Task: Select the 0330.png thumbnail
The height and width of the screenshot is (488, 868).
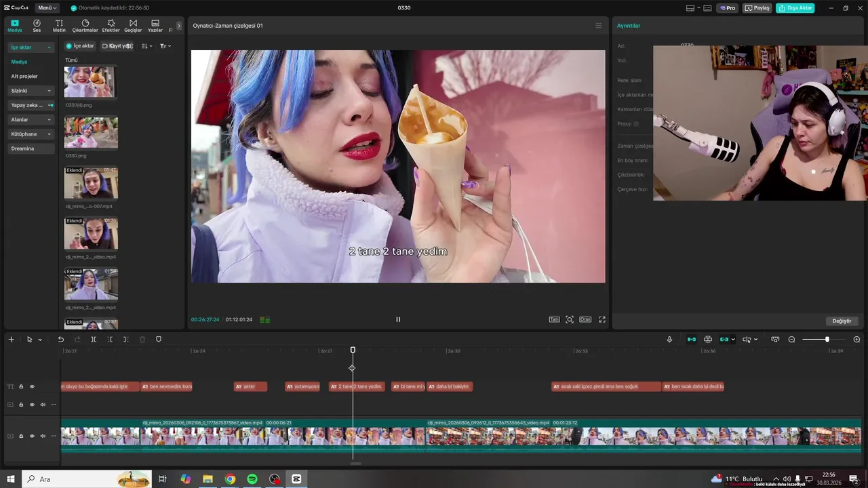Action: tap(91, 133)
